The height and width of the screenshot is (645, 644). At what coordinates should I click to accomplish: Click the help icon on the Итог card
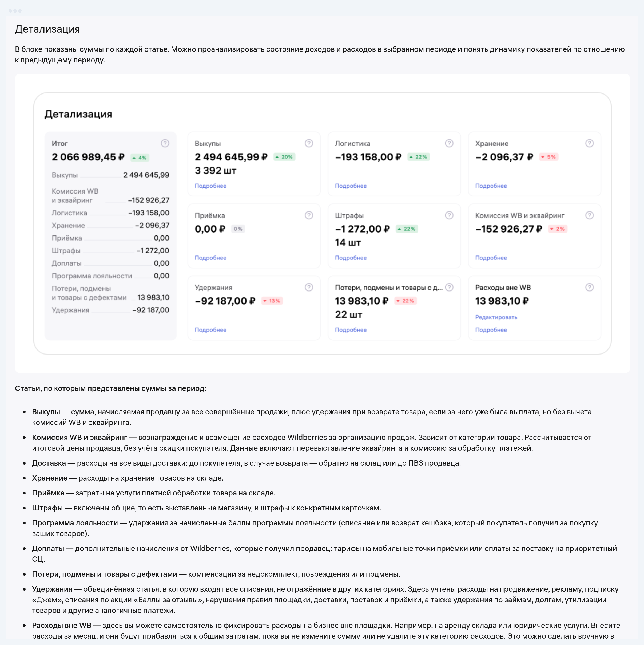[x=165, y=143]
